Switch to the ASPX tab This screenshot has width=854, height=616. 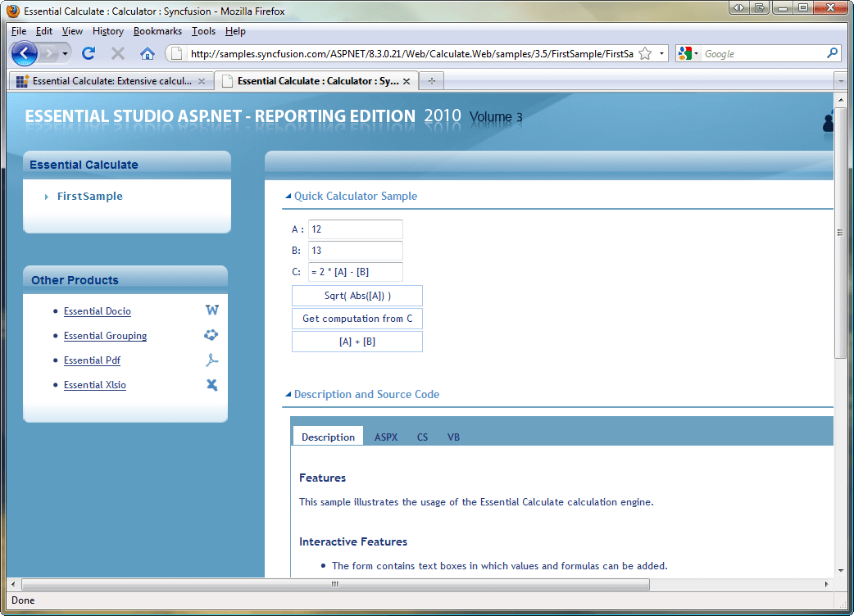tap(386, 437)
